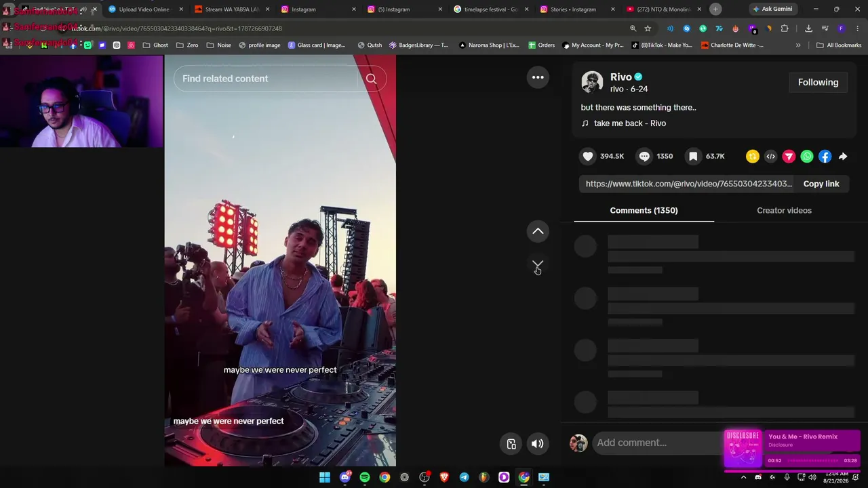Open the Noise bookmarks folder
The image size is (868, 488).
[x=218, y=45]
